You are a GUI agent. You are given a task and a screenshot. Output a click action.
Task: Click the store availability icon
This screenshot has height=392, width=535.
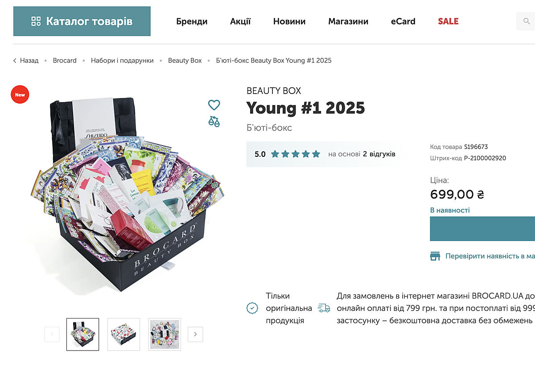435,256
